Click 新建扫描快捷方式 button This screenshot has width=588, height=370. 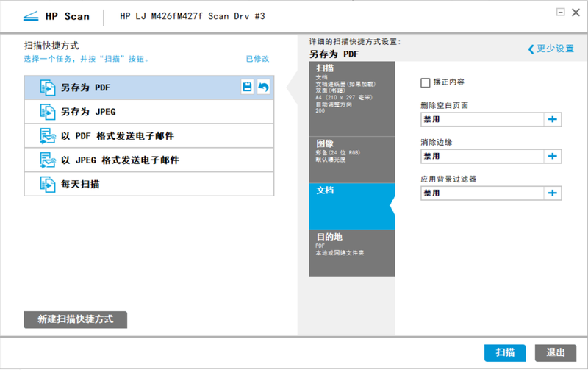pos(75,319)
